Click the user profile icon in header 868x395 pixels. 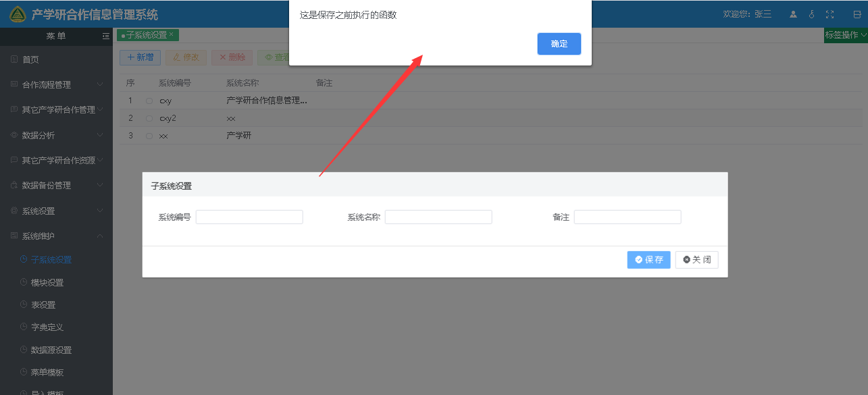(x=793, y=14)
